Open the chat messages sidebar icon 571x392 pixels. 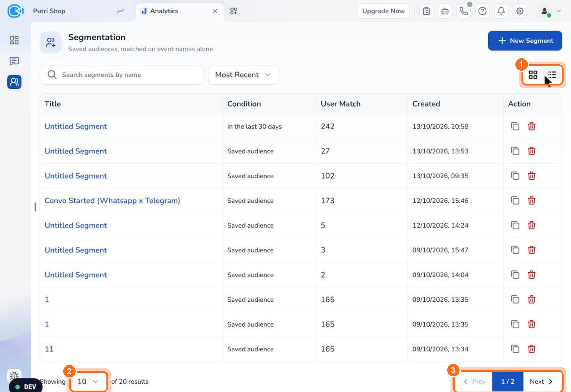point(14,61)
